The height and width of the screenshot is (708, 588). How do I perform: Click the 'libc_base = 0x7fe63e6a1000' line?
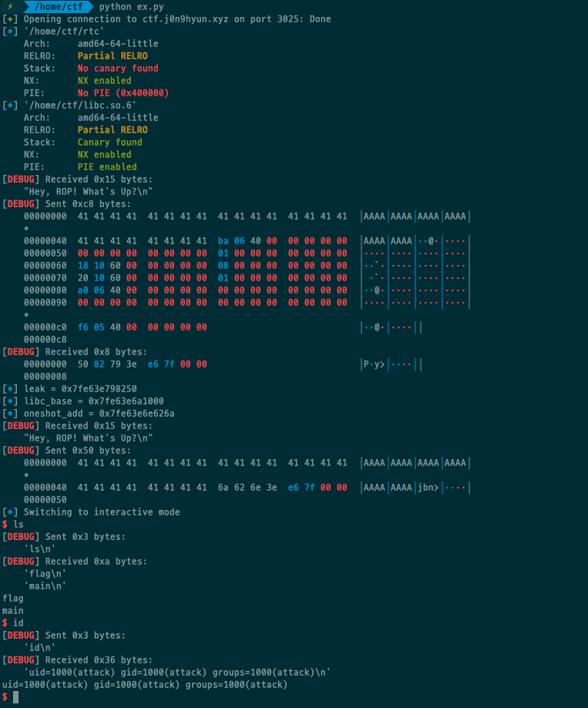(x=83, y=401)
